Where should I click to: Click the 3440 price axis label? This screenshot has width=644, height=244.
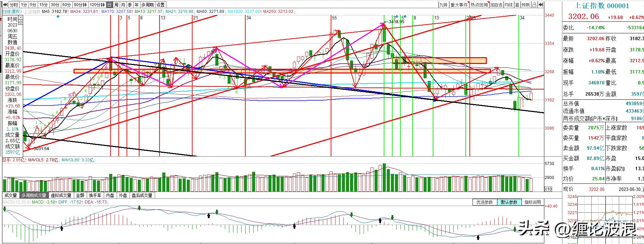click(x=549, y=15)
